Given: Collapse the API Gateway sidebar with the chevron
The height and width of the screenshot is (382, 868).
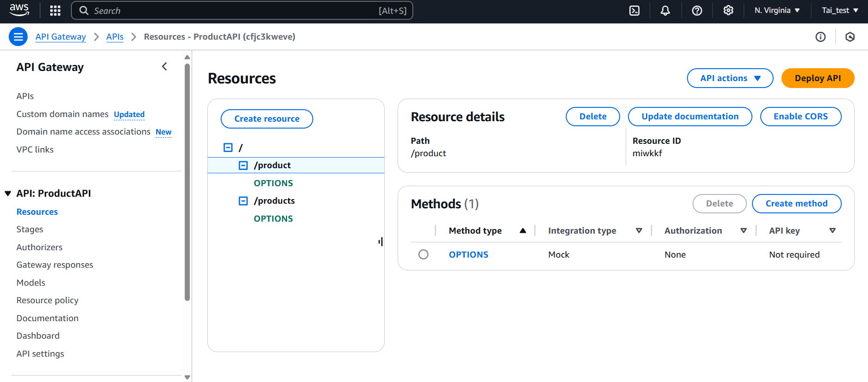Looking at the screenshot, I should click(164, 67).
